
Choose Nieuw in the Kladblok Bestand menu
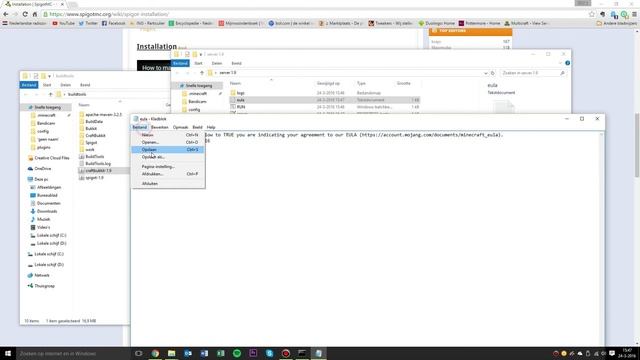click(x=168, y=135)
